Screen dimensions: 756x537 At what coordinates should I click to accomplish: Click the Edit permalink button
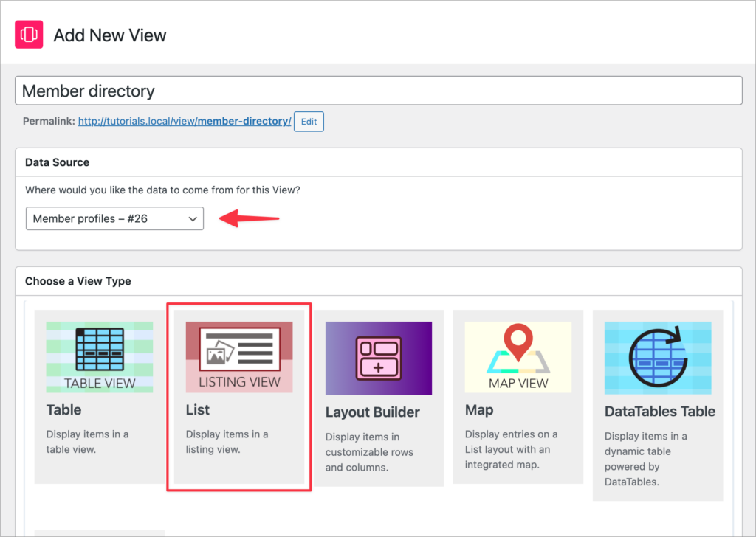pos(309,121)
